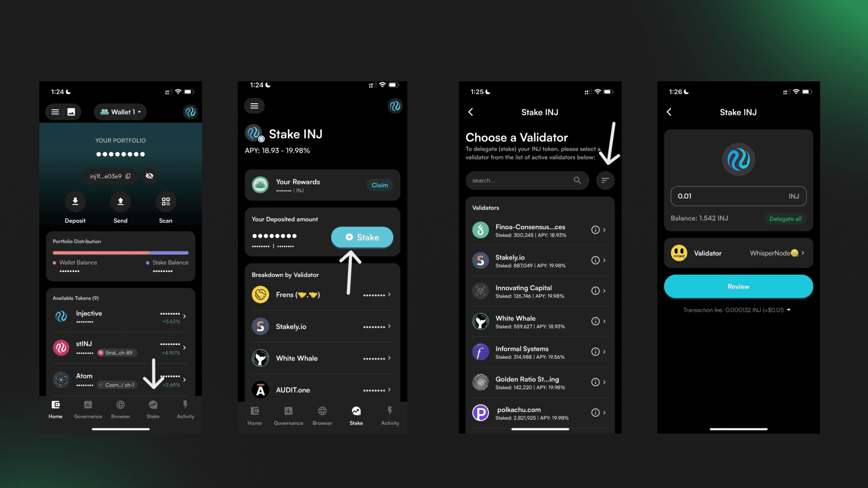
Task: Tap the Stake button to delegate INJ
Action: point(363,237)
